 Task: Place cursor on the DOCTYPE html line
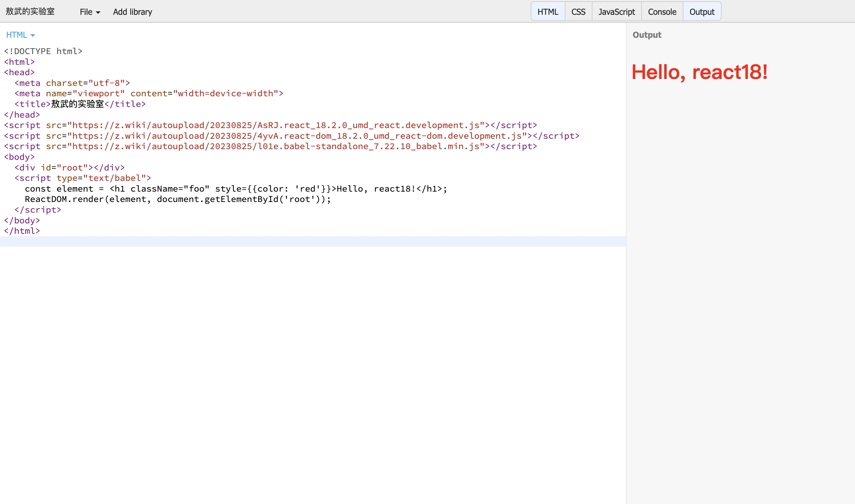43,51
